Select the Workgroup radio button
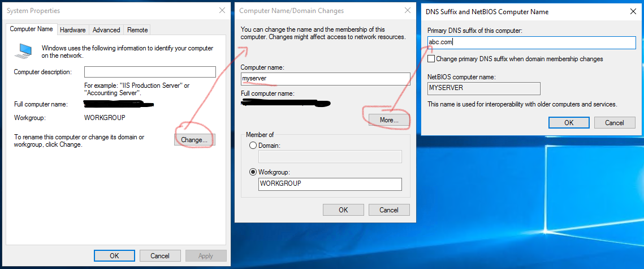The height and width of the screenshot is (269, 644). [x=253, y=172]
